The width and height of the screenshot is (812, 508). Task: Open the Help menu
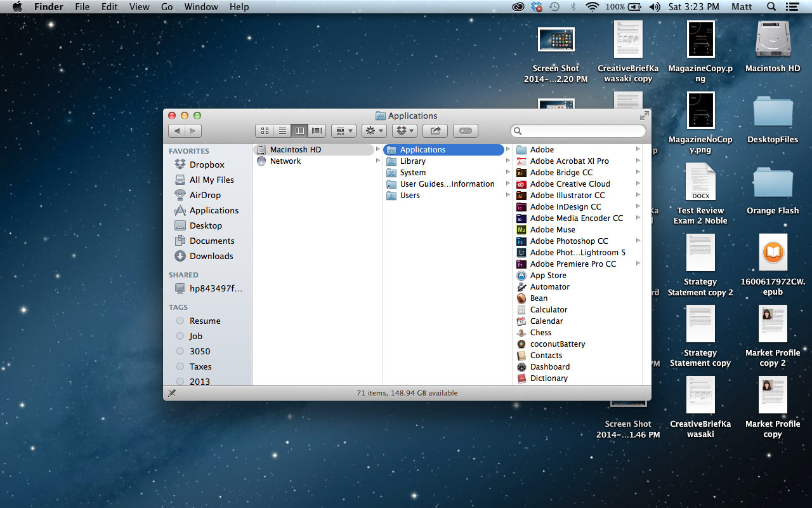[239, 7]
